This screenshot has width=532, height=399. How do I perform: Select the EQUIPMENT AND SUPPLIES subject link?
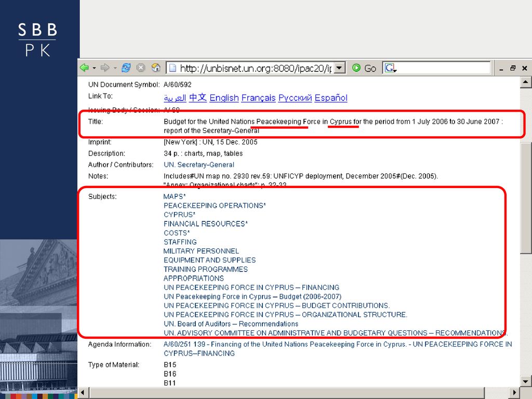(210, 260)
